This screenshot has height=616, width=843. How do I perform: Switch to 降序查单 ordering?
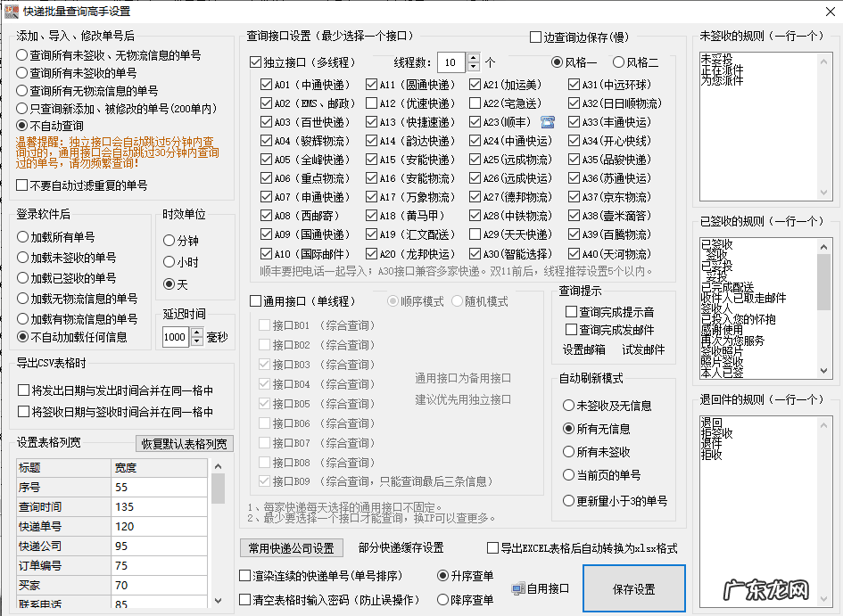pos(445,598)
